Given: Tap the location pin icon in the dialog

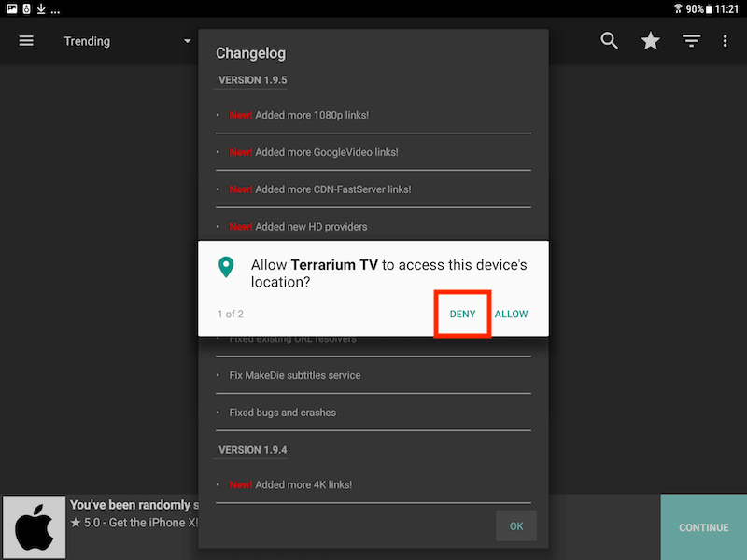Looking at the screenshot, I should click(x=226, y=267).
